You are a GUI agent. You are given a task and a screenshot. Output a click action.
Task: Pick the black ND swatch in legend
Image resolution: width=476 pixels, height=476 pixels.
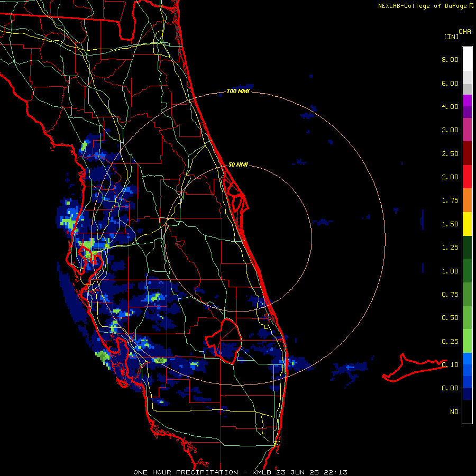pyautogui.click(x=467, y=411)
